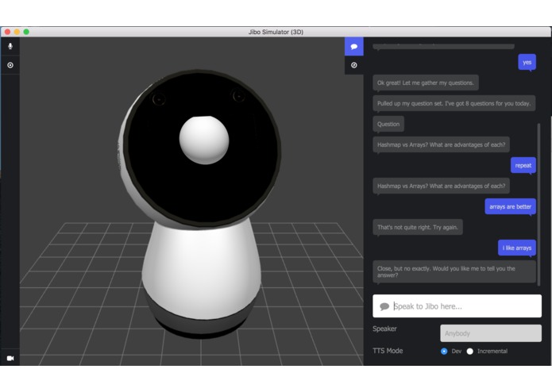Screen dimensions: 552x392
Task: Click the 'repeat' chat message
Action: (x=523, y=165)
